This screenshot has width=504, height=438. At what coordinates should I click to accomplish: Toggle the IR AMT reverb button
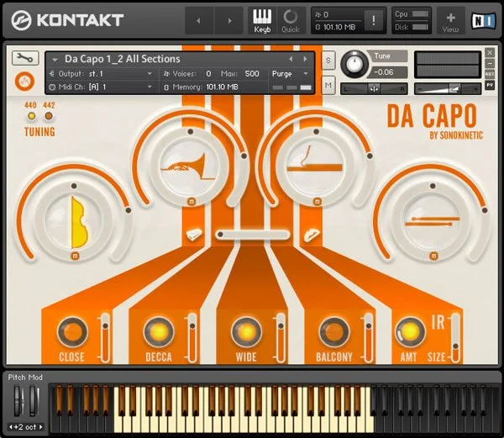click(x=410, y=332)
